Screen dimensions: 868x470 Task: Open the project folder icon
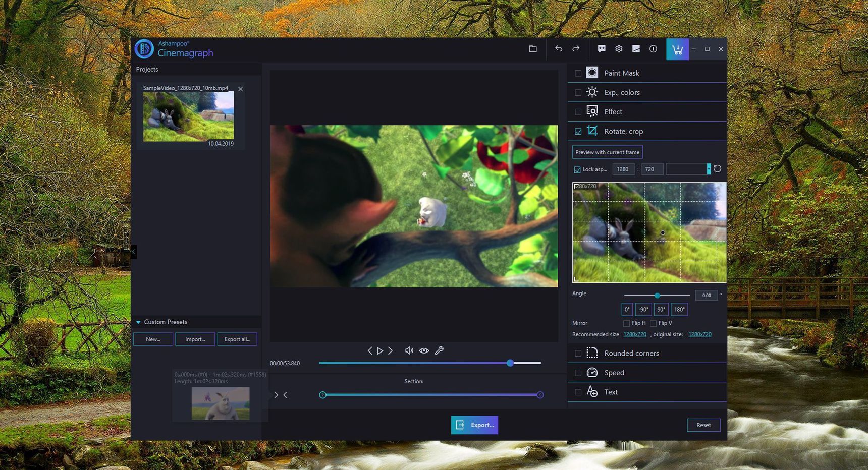[x=533, y=49]
